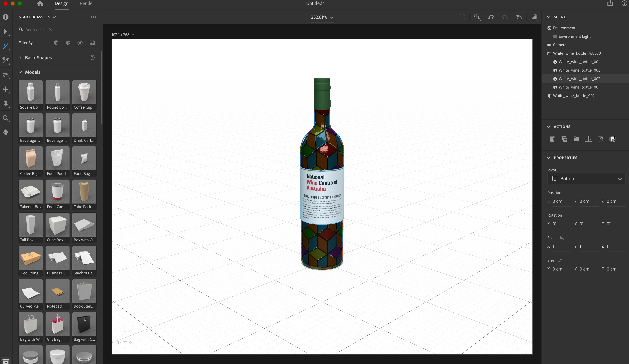Click the Share/export icon in the top right
Screen dimensions: 629x364
[610, 4]
